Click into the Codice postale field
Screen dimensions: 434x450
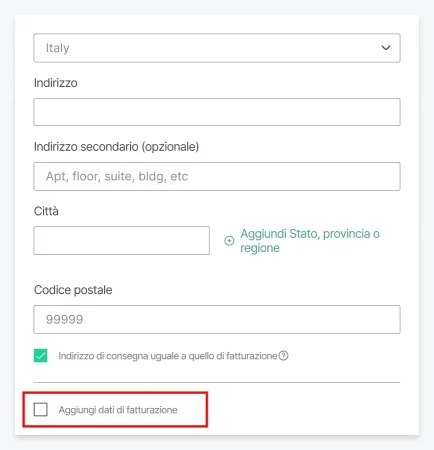tap(217, 319)
